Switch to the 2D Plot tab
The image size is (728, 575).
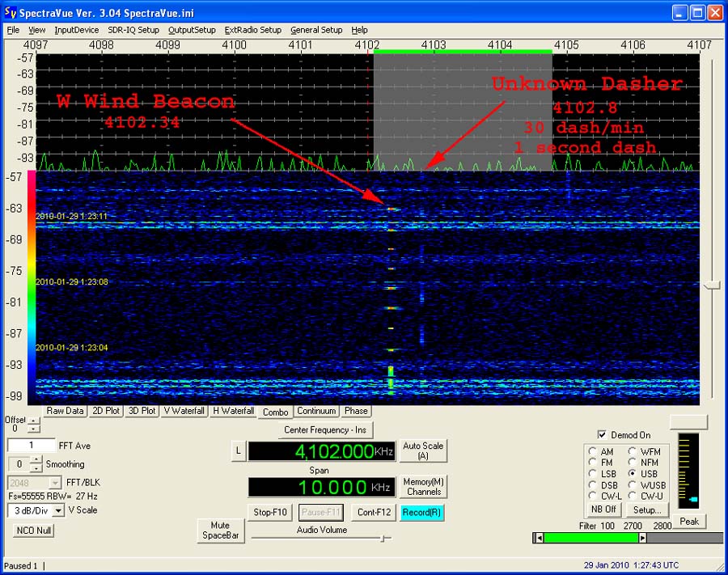(x=106, y=411)
